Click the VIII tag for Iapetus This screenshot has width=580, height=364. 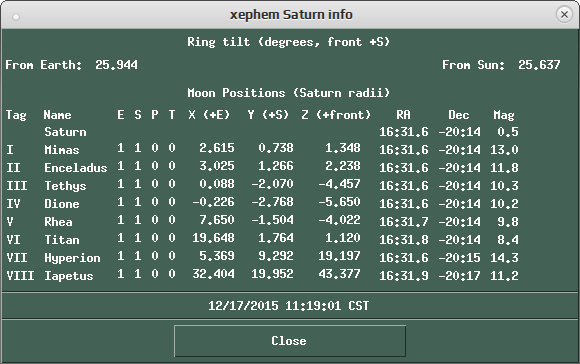point(20,276)
